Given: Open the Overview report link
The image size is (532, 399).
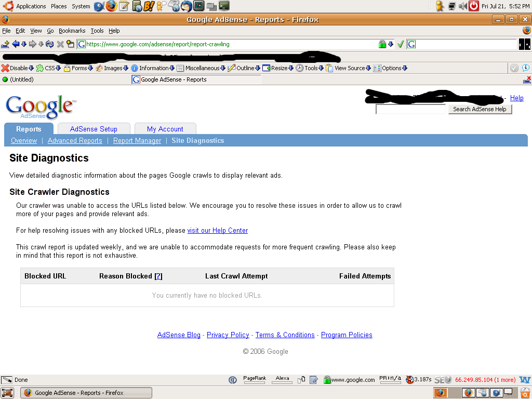Looking at the screenshot, I should (24, 140).
